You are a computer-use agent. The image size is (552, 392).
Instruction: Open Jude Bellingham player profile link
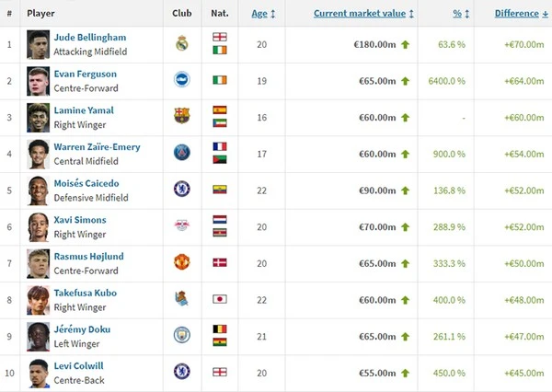pyautogui.click(x=90, y=38)
